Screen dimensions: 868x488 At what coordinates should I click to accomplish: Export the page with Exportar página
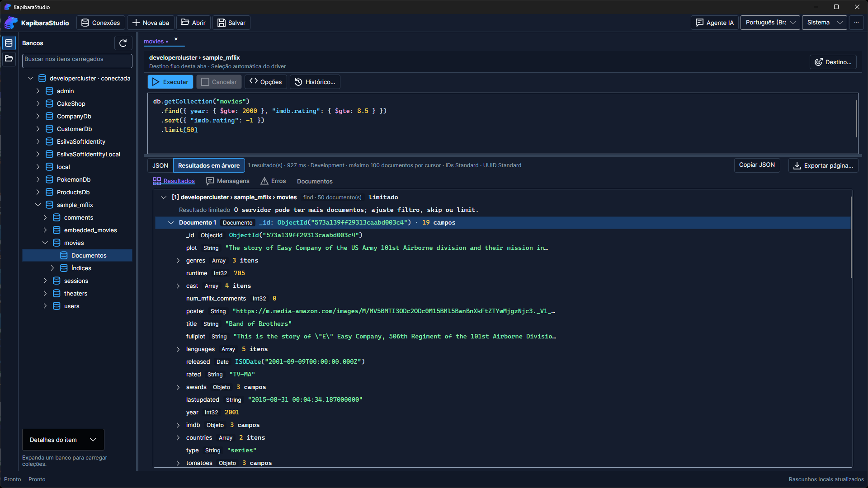823,165
